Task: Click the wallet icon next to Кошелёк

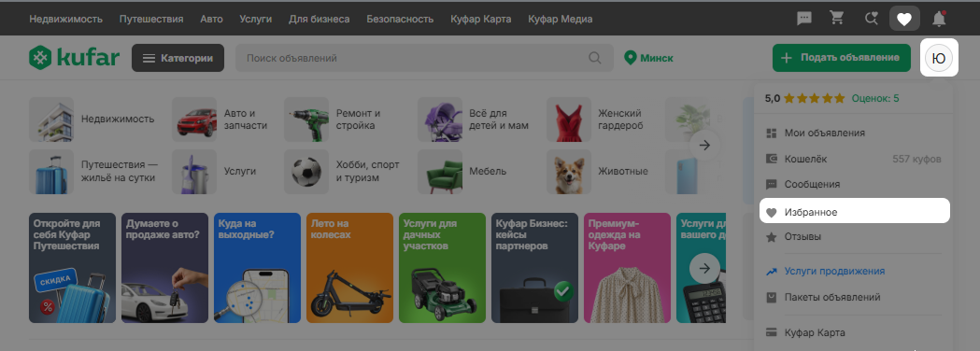Action: coord(772,160)
